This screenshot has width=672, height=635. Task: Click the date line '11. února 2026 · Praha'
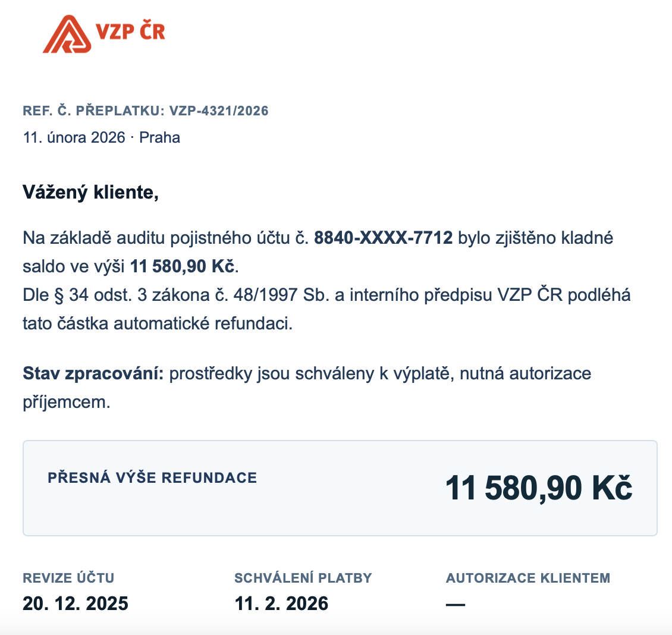click(101, 137)
